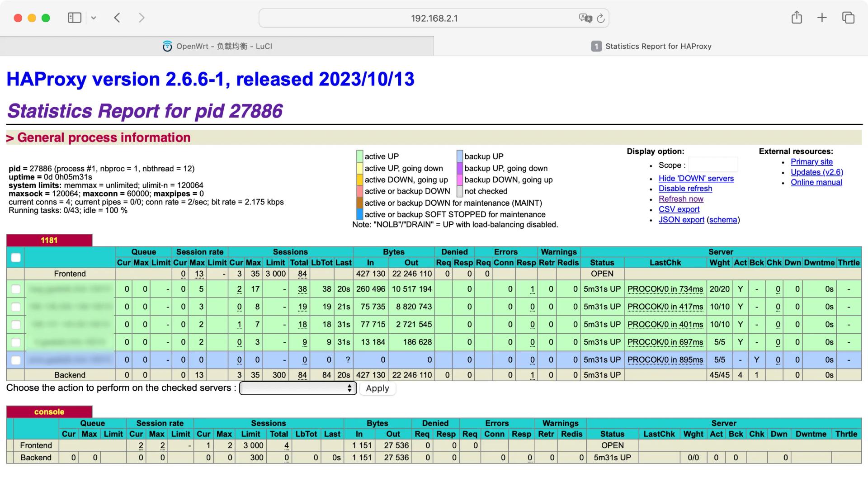868x487 pixels.
Task: Click the forward navigation arrow
Action: [142, 18]
